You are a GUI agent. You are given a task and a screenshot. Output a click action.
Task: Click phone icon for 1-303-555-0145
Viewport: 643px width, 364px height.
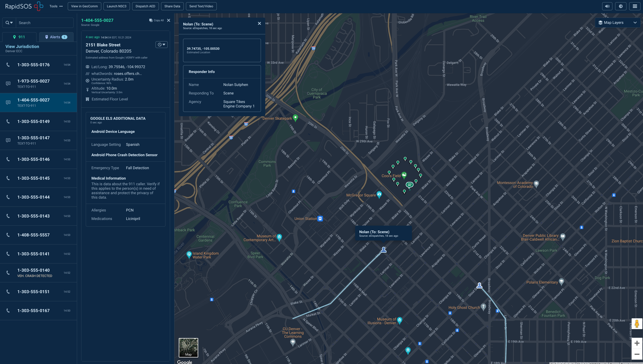tap(8, 178)
